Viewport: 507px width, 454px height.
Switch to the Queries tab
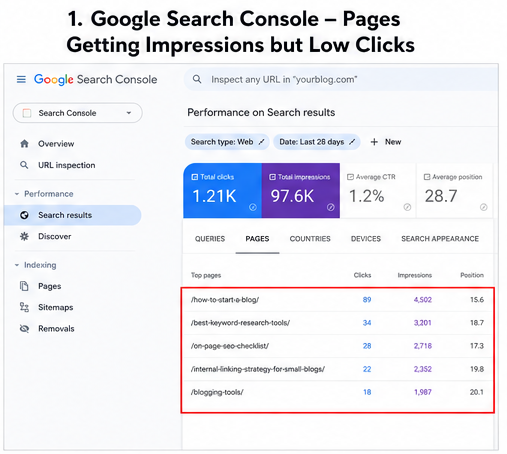point(210,239)
